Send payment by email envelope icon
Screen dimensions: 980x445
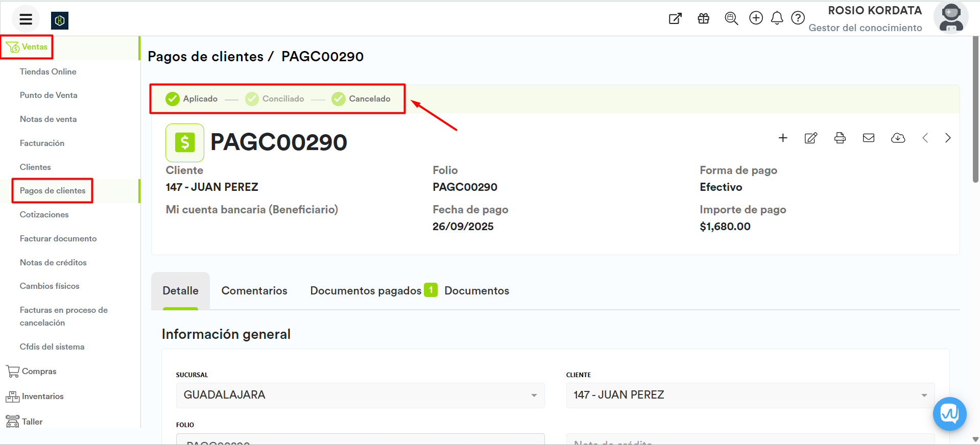click(x=868, y=138)
